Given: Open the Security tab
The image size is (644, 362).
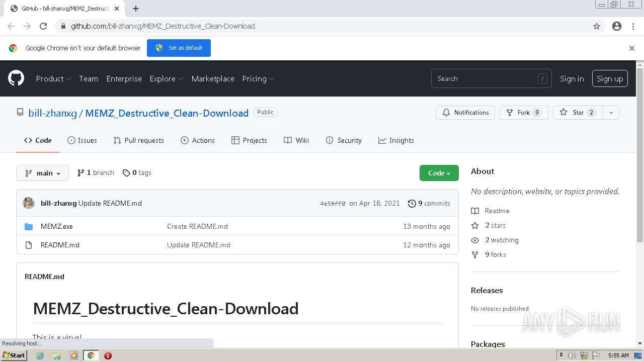Looking at the screenshot, I should (344, 140).
